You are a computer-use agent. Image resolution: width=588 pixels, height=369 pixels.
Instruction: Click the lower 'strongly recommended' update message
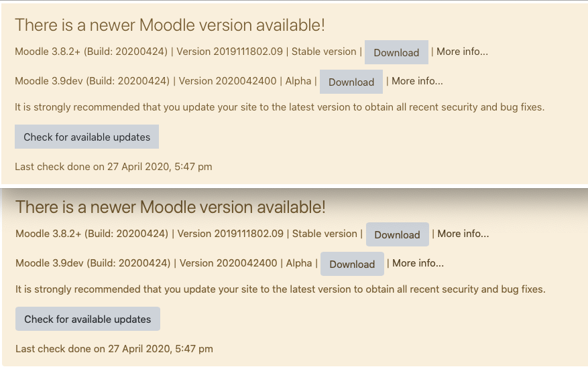280,289
